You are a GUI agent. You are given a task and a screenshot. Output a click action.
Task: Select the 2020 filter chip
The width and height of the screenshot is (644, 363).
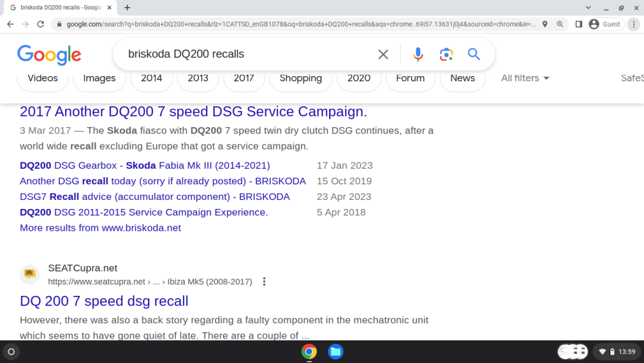(x=359, y=78)
